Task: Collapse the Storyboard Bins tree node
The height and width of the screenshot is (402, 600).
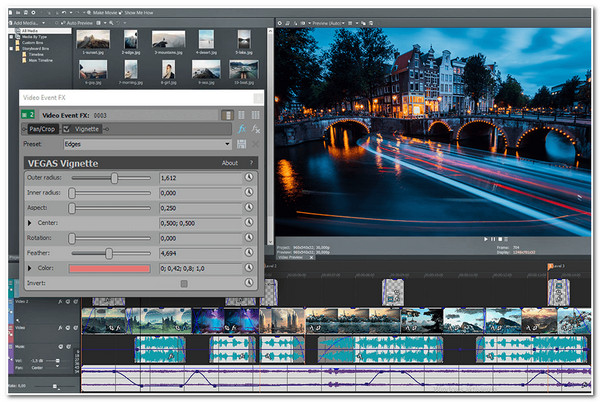Action: point(11,49)
